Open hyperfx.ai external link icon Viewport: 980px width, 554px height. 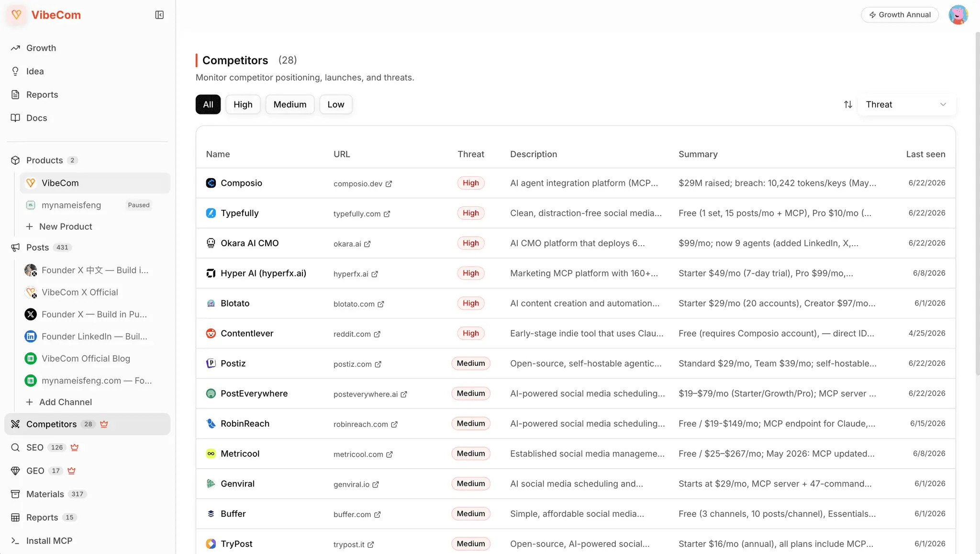coord(375,274)
